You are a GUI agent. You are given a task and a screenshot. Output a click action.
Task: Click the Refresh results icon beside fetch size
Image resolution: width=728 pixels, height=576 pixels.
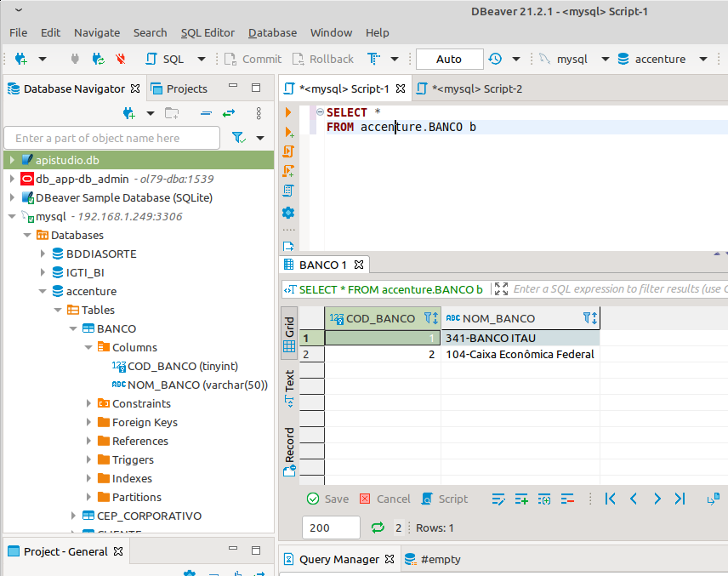pos(378,528)
